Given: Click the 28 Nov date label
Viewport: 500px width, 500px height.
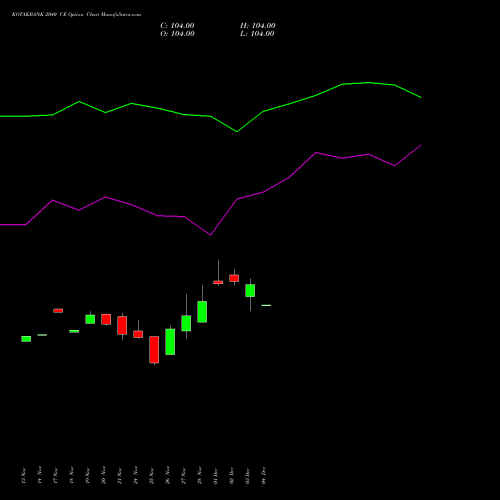Looking at the screenshot, I should tap(200, 475).
